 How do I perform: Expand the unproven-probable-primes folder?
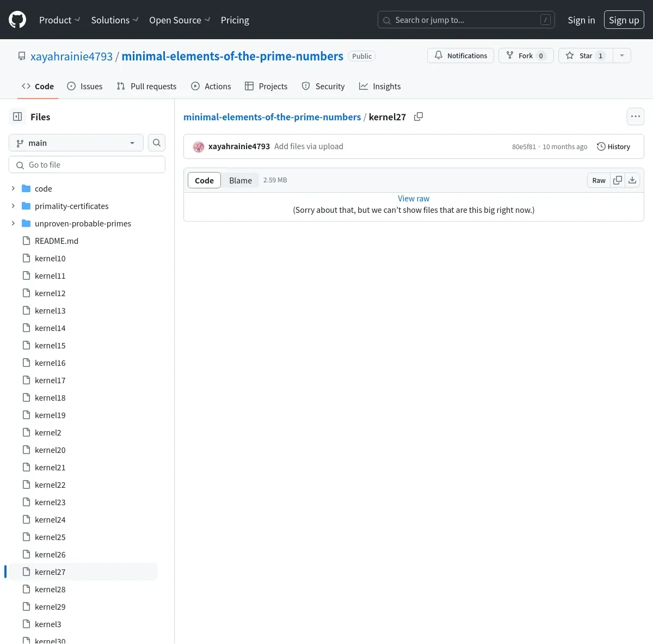click(x=13, y=223)
